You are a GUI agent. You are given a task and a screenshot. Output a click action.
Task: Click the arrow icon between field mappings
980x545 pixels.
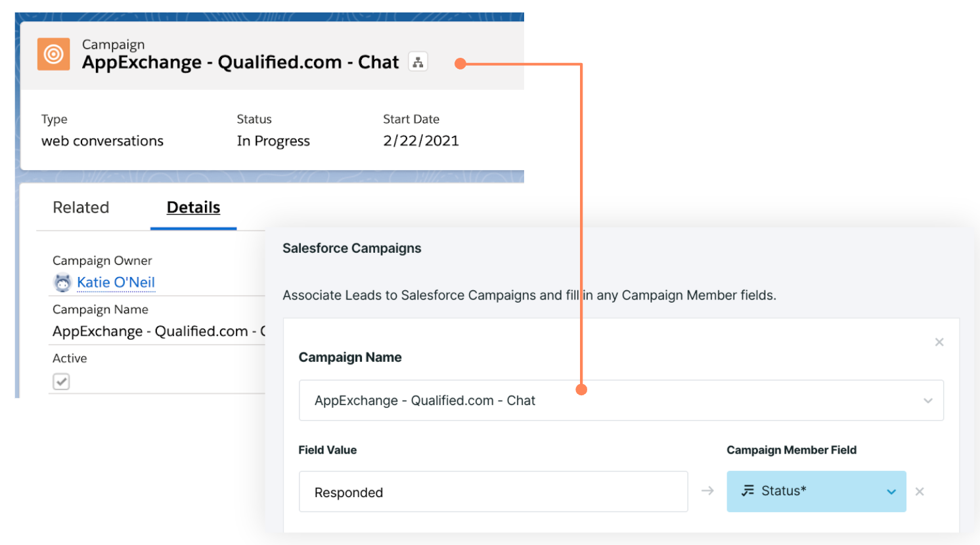coord(707,491)
